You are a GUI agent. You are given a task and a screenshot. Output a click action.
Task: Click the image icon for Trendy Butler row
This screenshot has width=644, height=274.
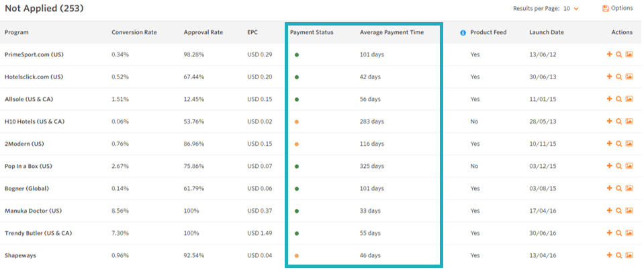tap(629, 233)
